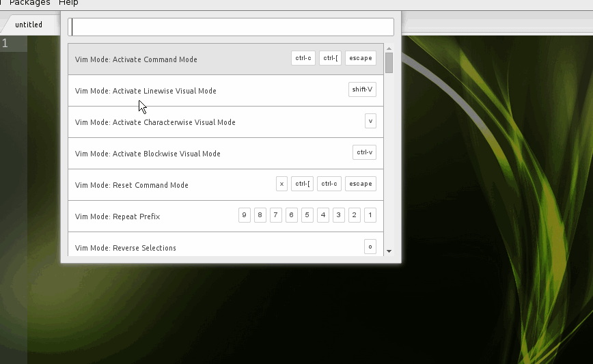This screenshot has height=364, width=593.
Task: Click the scrollbar up arrow in command list
Action: (389, 48)
